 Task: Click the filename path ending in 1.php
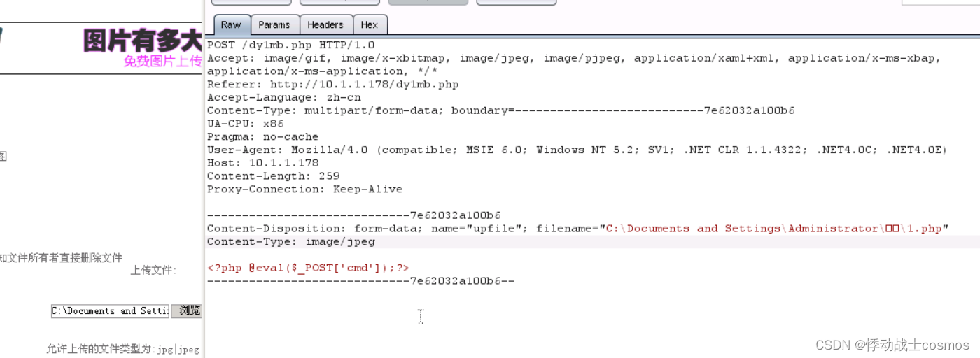(773, 229)
